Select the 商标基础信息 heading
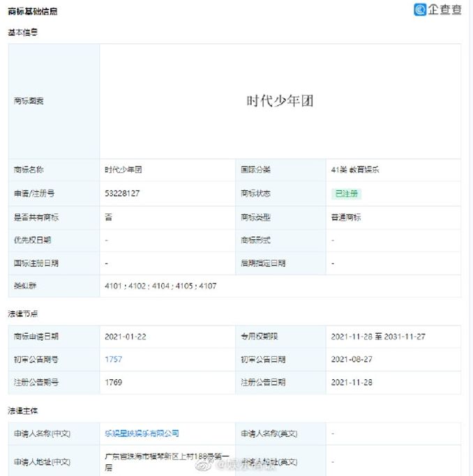473x476 pixels. pyautogui.click(x=33, y=12)
